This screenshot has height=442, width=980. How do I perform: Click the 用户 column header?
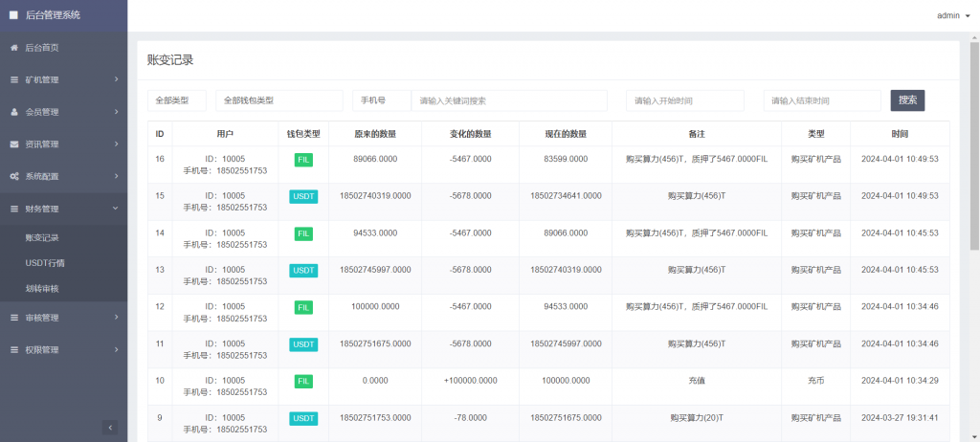tap(225, 134)
